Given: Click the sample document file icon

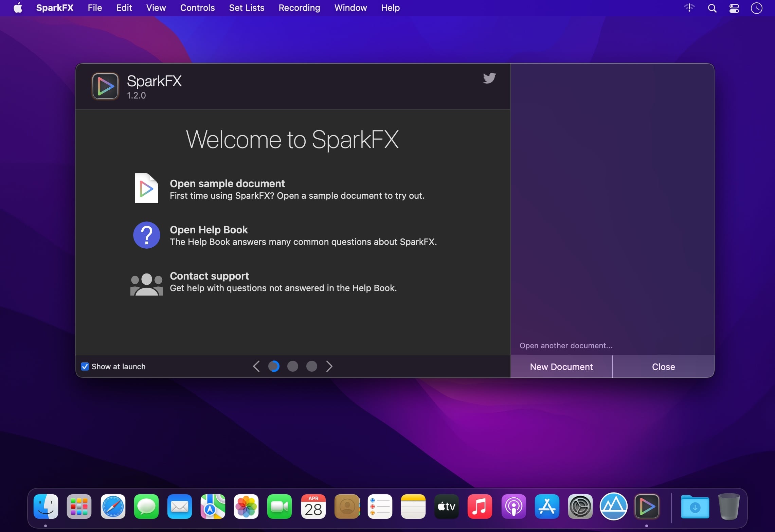Looking at the screenshot, I should pos(146,188).
